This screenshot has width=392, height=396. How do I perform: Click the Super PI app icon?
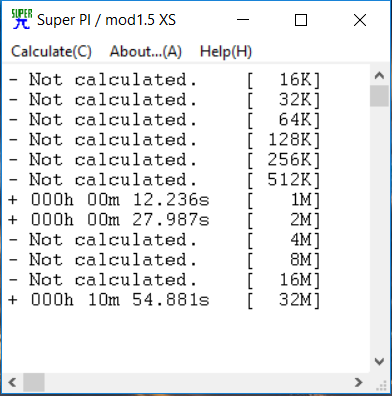coord(22,19)
